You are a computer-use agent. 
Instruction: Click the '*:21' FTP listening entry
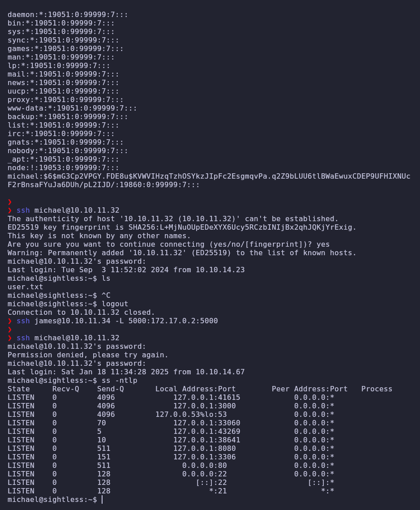[x=218, y=491]
